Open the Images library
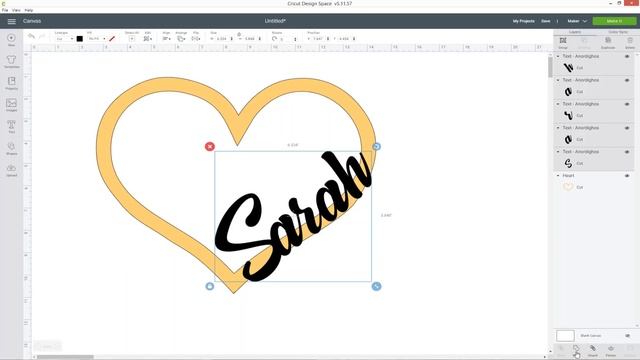Screen dimensions: 640x360 (x=11, y=105)
